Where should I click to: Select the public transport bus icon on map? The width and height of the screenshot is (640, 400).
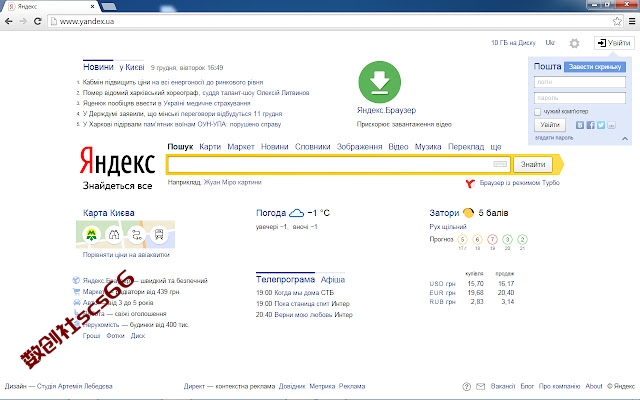159,235
